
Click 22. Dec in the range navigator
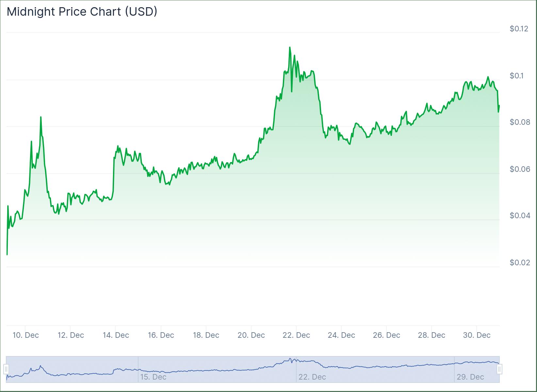(312, 377)
